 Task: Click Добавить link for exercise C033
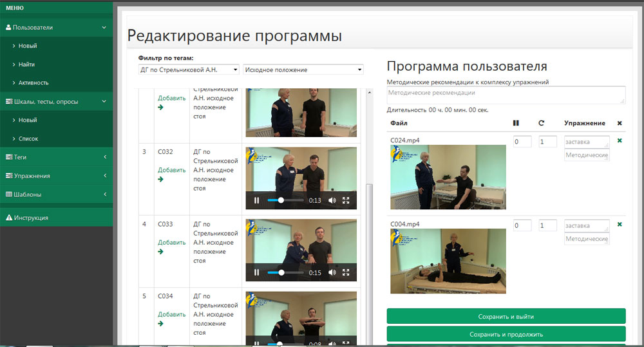tap(172, 242)
